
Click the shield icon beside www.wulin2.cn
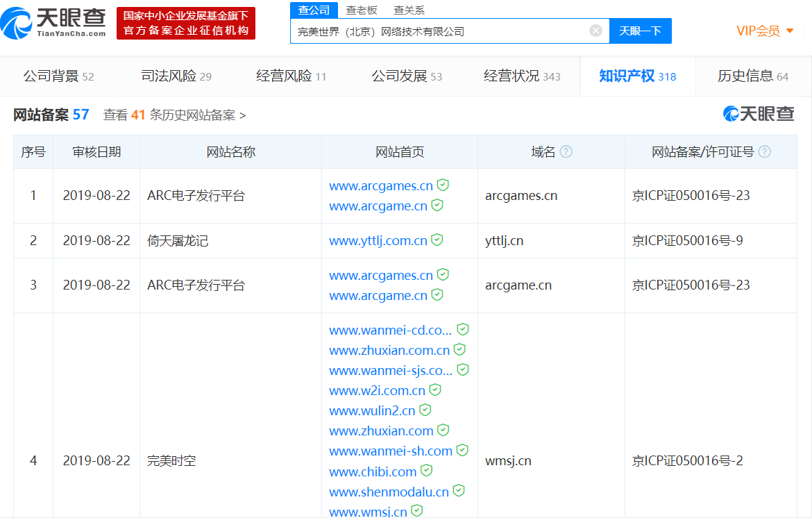point(425,410)
